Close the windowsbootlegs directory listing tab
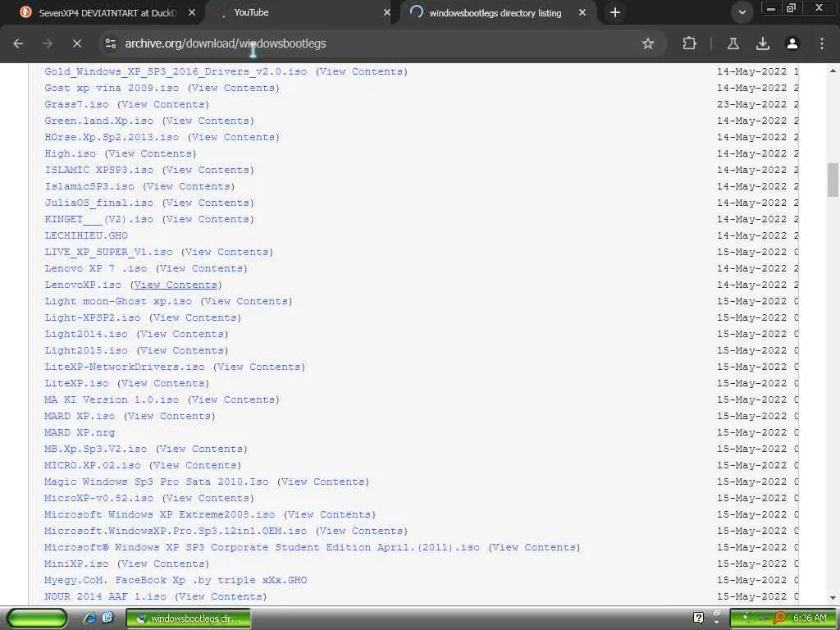The image size is (840, 630). [582, 12]
